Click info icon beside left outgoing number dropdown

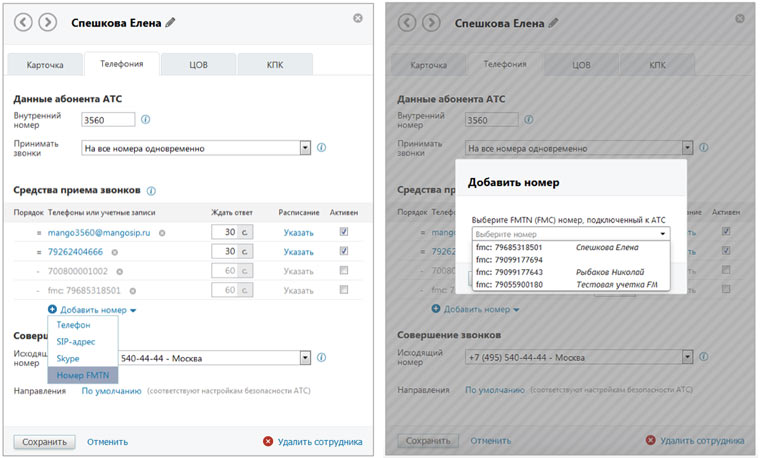322,357
